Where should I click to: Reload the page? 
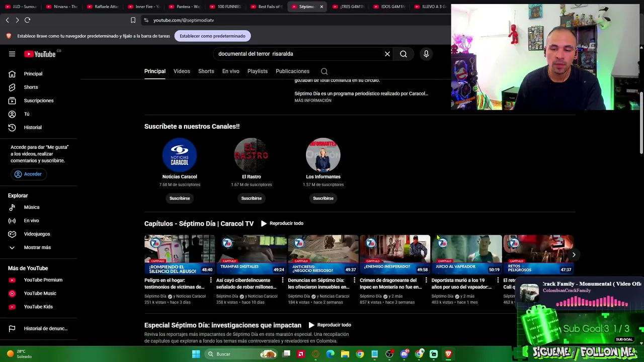[28, 20]
